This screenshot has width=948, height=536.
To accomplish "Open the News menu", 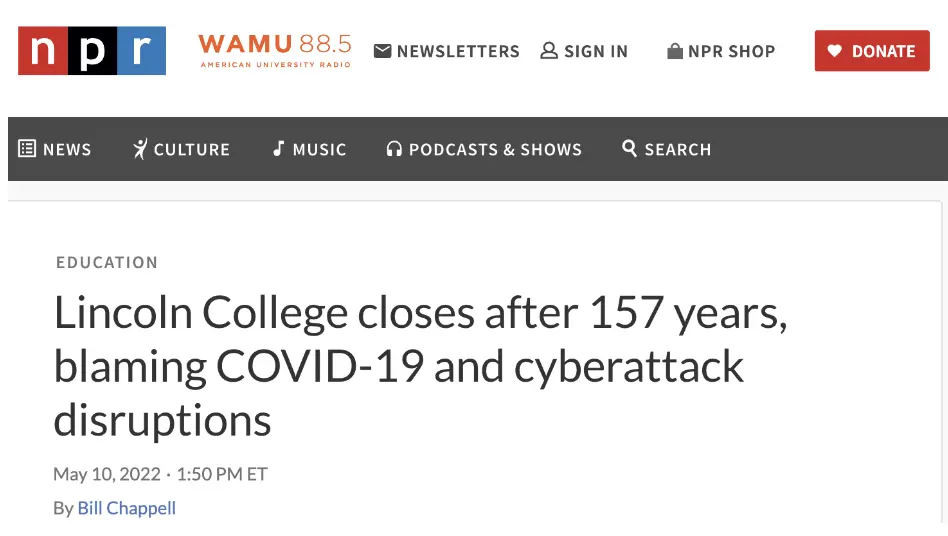I will tap(67, 150).
